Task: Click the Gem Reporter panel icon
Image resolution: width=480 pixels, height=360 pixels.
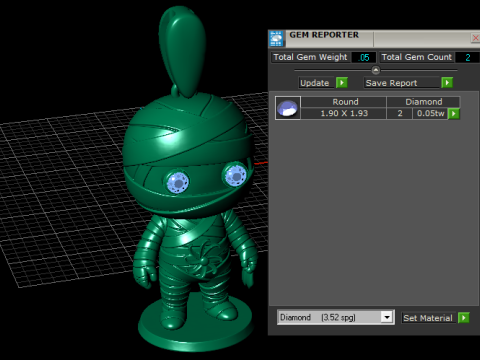Action: [276, 39]
